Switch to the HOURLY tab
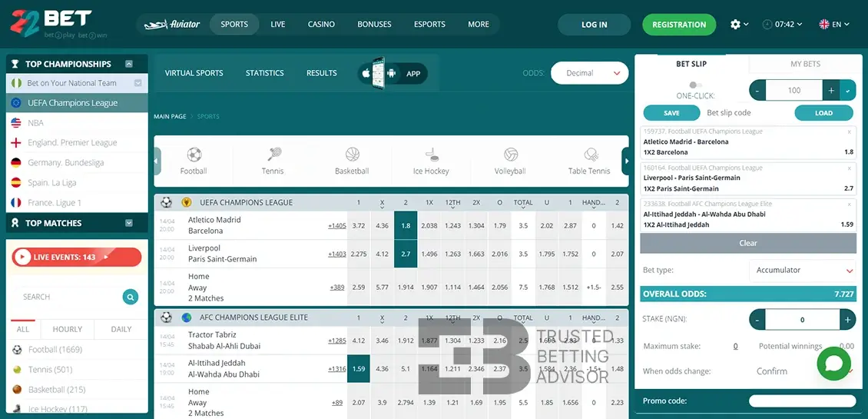Image resolution: width=868 pixels, height=419 pixels. tap(68, 329)
